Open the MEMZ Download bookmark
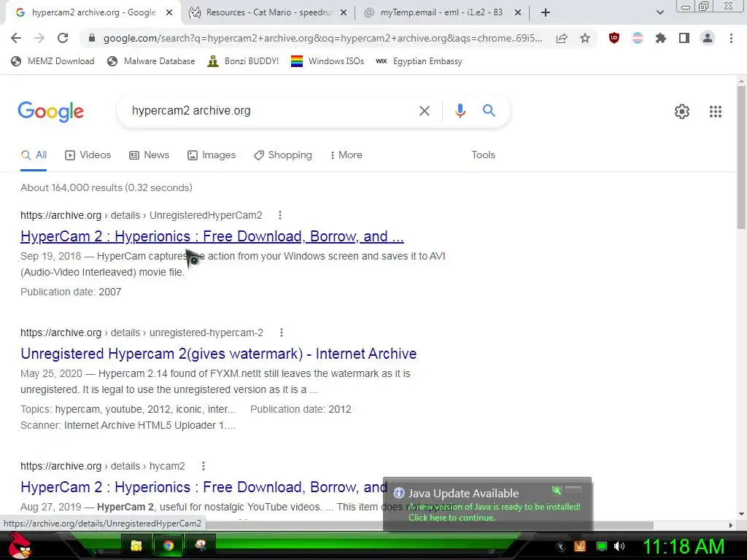This screenshot has width=747, height=560. (x=53, y=61)
